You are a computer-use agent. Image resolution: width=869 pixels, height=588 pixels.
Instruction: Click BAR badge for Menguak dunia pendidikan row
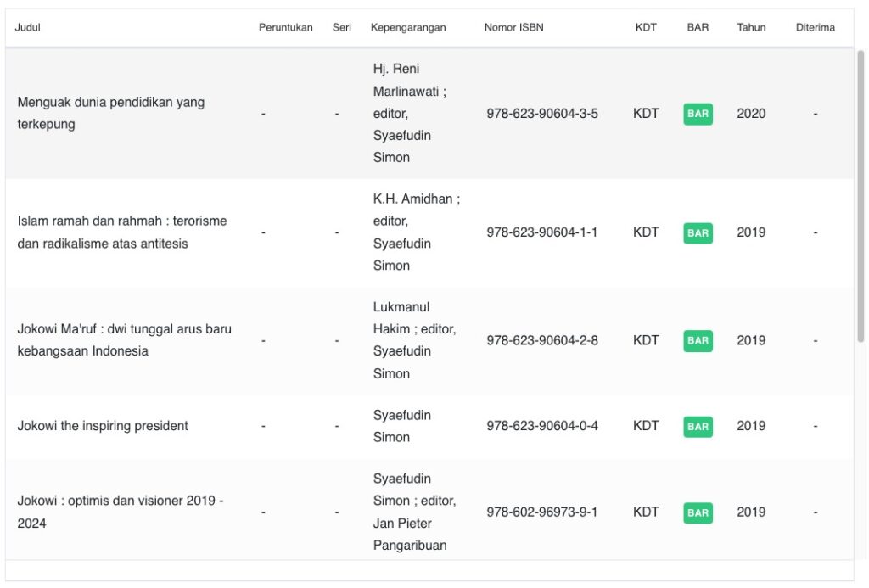click(698, 114)
